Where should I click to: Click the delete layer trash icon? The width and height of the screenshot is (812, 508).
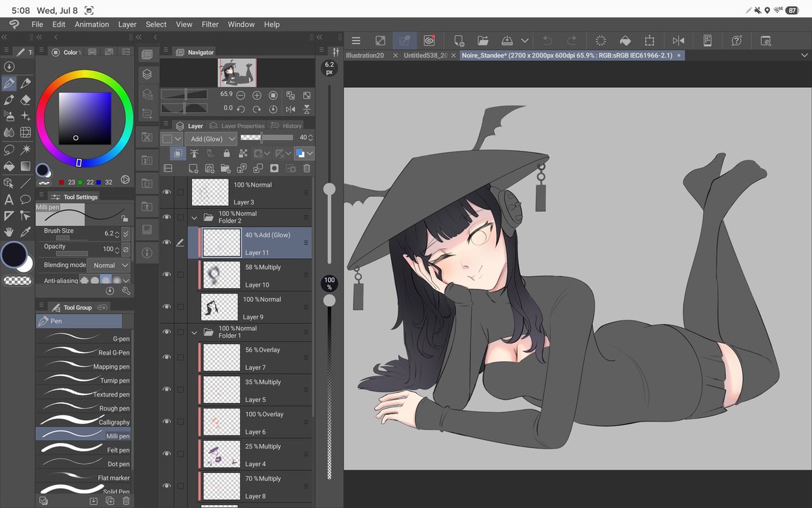click(307, 168)
